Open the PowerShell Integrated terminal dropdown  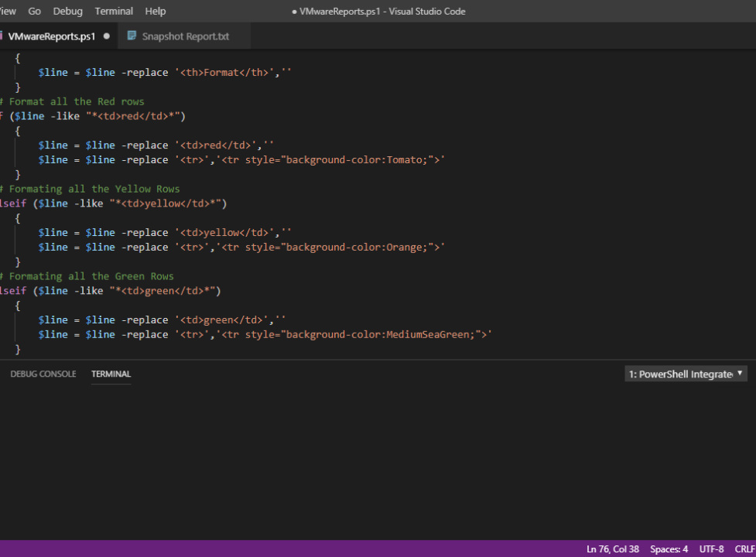point(686,374)
